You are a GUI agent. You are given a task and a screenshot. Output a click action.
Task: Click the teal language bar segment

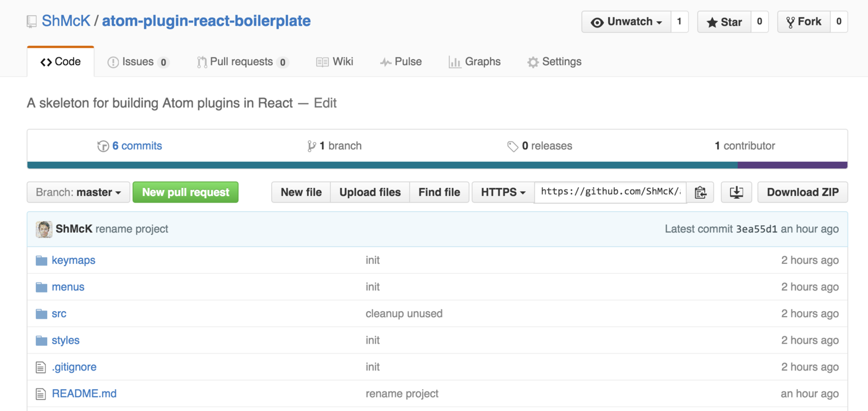382,165
